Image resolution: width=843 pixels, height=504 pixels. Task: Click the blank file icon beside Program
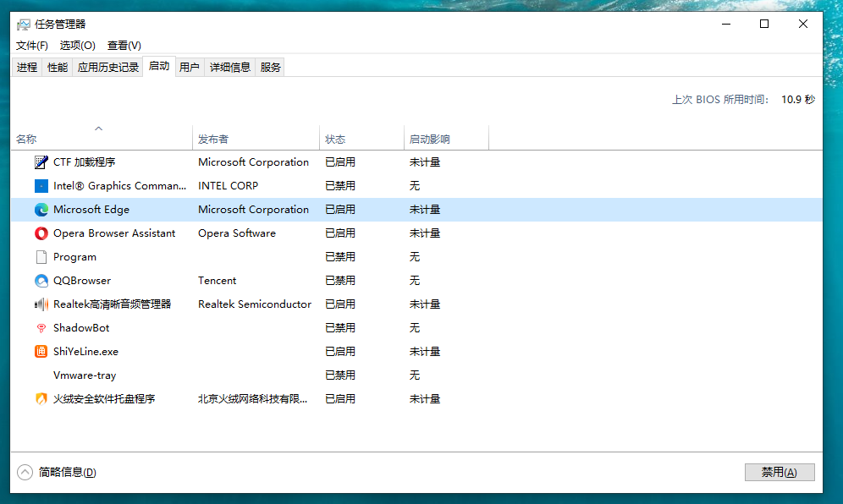tap(41, 257)
